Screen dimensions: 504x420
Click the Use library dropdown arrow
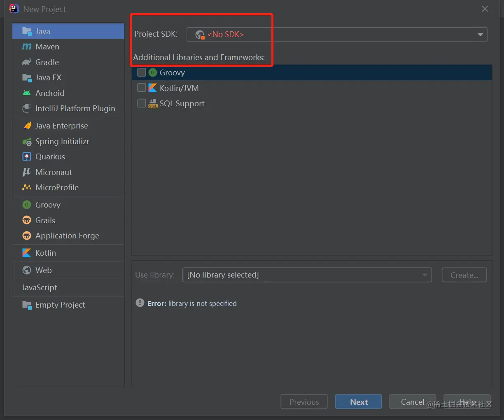pos(425,275)
